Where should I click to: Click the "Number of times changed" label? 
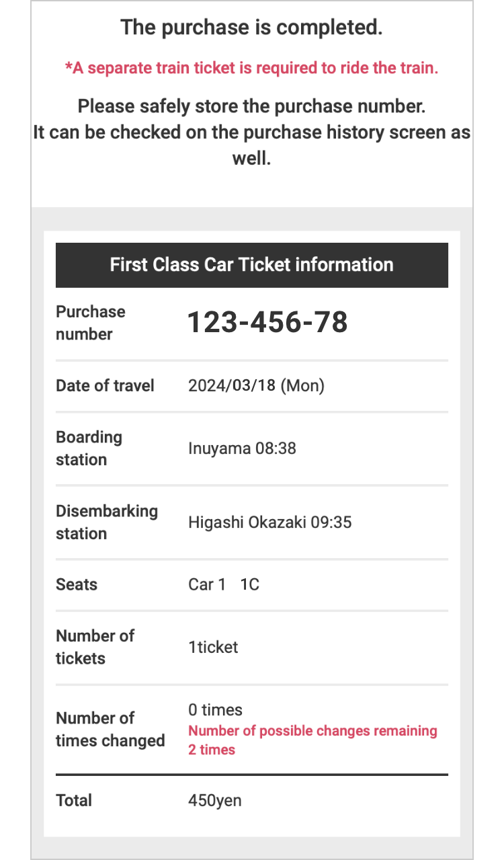(x=110, y=729)
